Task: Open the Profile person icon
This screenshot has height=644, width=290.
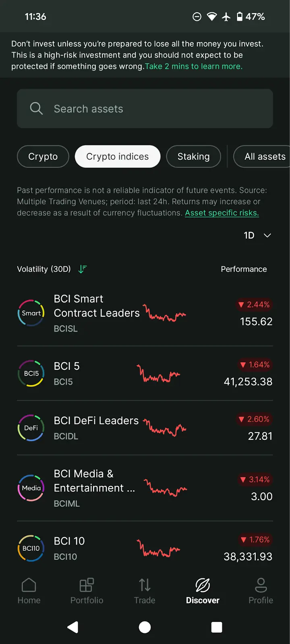Action: (x=261, y=585)
